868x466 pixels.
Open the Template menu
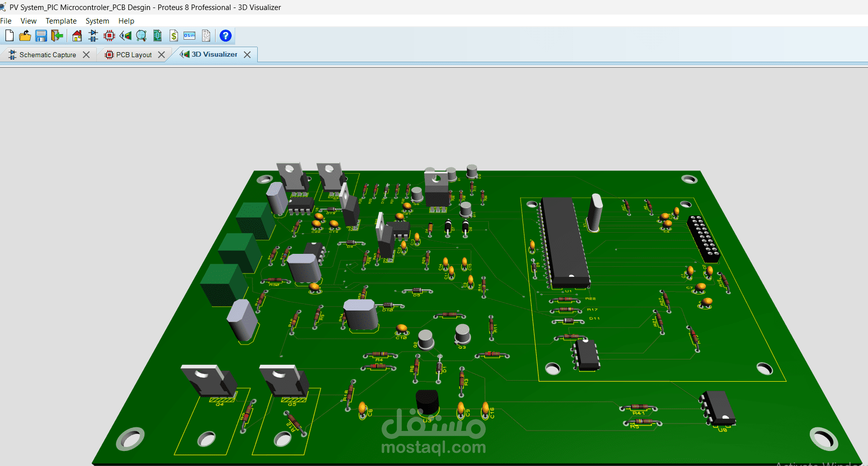point(61,21)
